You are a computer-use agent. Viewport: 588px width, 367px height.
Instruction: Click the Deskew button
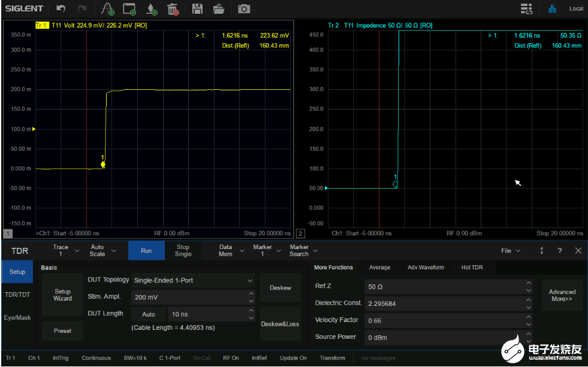click(x=280, y=287)
